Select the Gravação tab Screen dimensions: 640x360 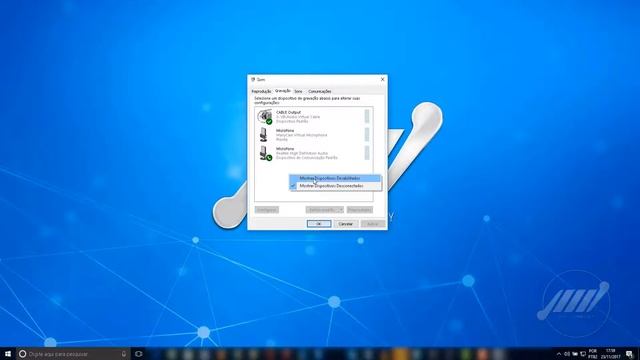(x=283, y=91)
